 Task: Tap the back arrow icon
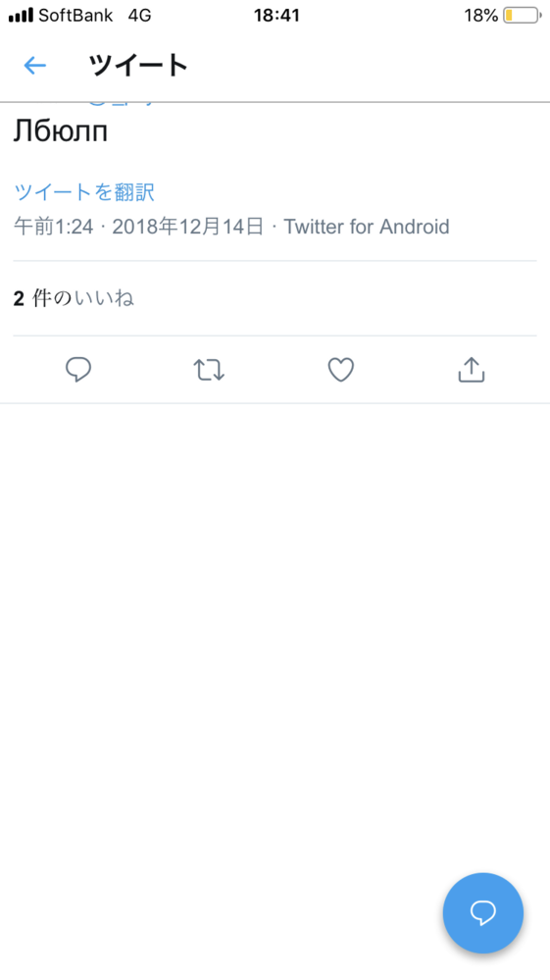click(x=35, y=65)
